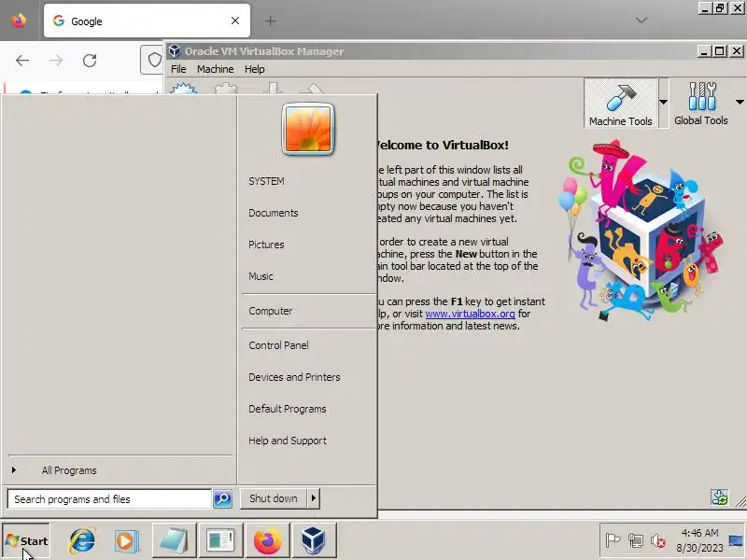747x560 pixels.
Task: Open a new Firefox tab with plus
Action: point(271,21)
